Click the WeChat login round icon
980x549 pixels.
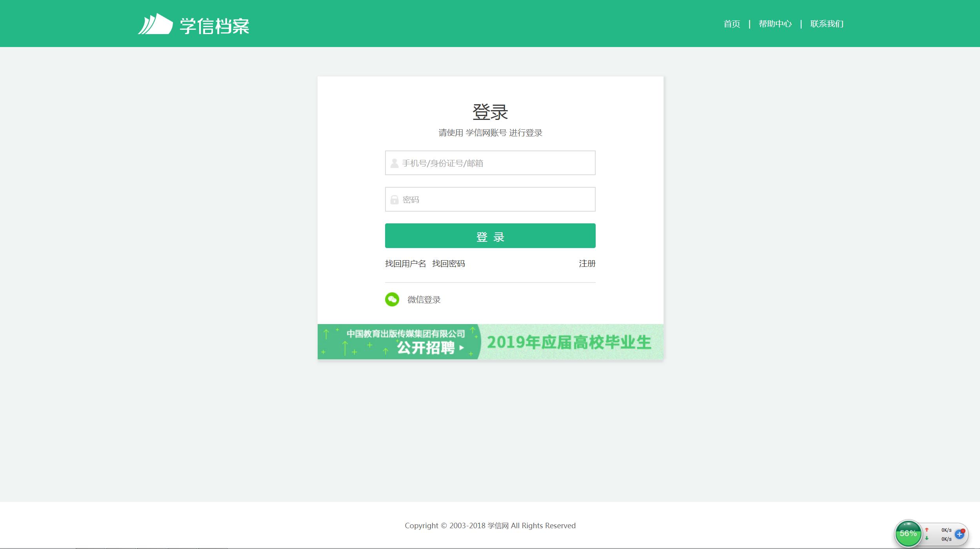[x=393, y=299]
